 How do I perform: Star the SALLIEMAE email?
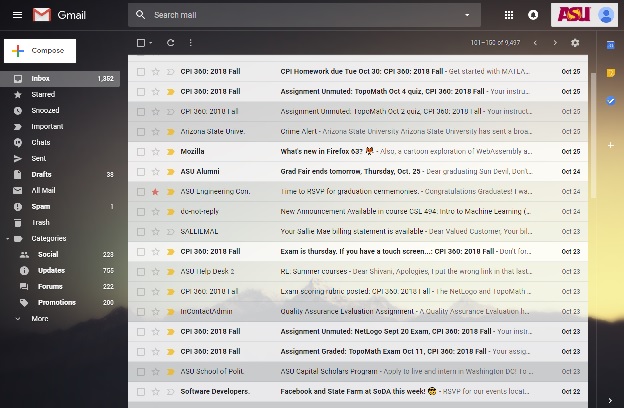pyautogui.click(x=155, y=232)
